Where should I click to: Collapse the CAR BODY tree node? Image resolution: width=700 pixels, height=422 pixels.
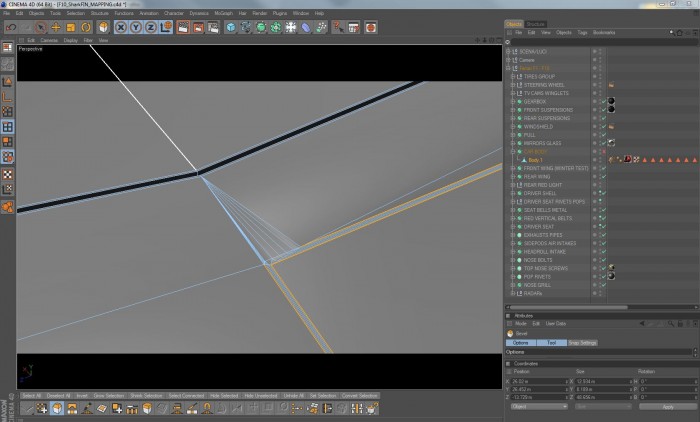(x=512, y=152)
